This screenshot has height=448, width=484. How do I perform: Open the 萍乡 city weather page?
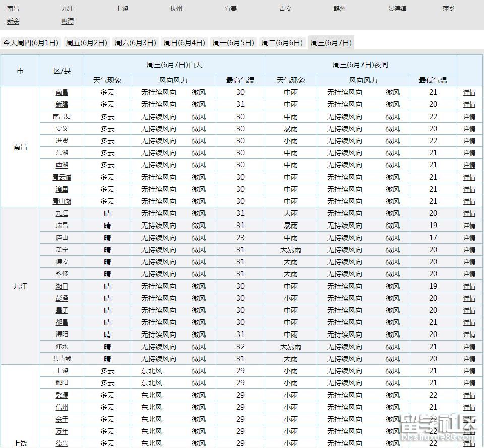click(x=448, y=8)
